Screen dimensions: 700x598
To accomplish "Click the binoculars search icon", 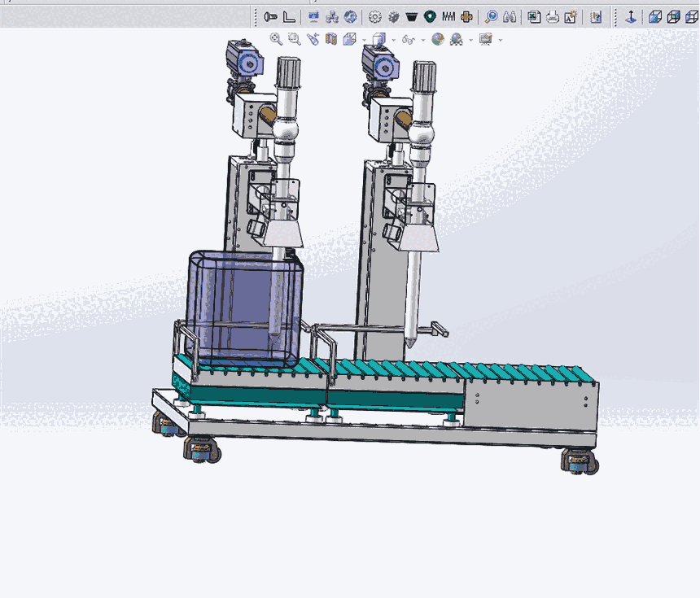I will click(x=510, y=16).
